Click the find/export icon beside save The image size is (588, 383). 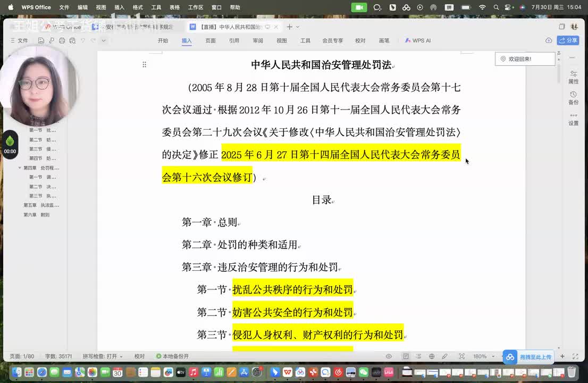(52, 40)
